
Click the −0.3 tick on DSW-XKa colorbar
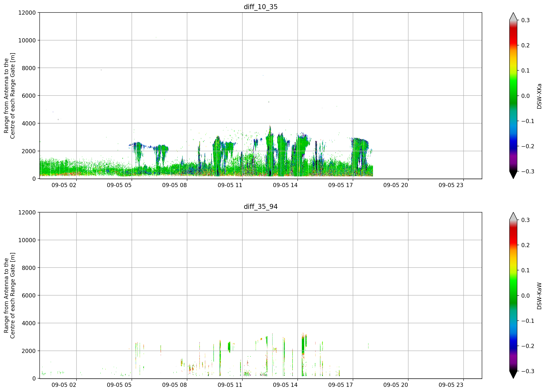click(x=528, y=171)
